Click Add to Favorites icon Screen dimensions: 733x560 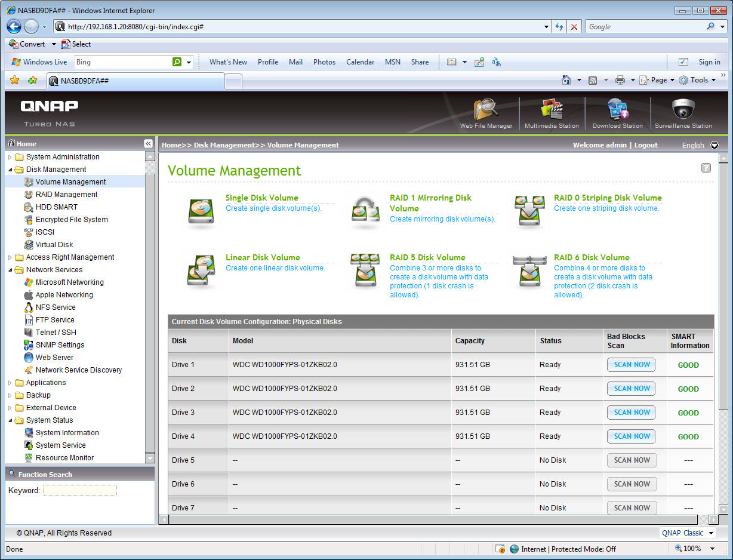pos(33,80)
